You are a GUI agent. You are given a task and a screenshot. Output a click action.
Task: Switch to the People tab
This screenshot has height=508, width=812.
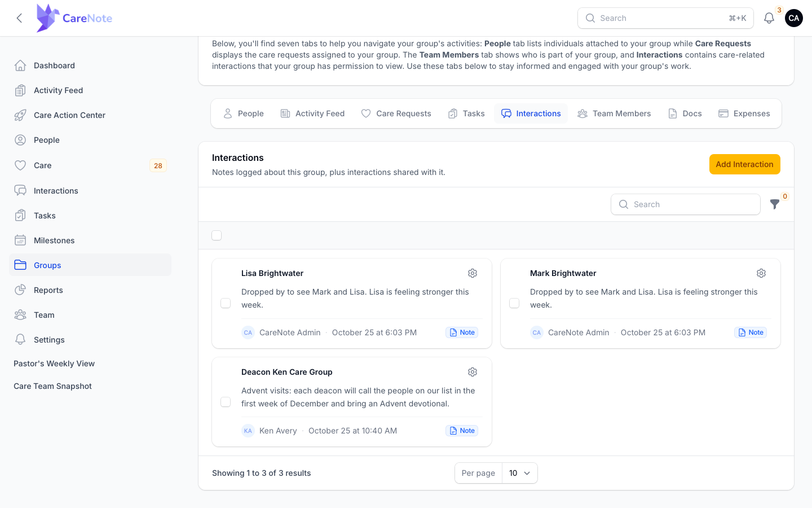click(x=244, y=113)
